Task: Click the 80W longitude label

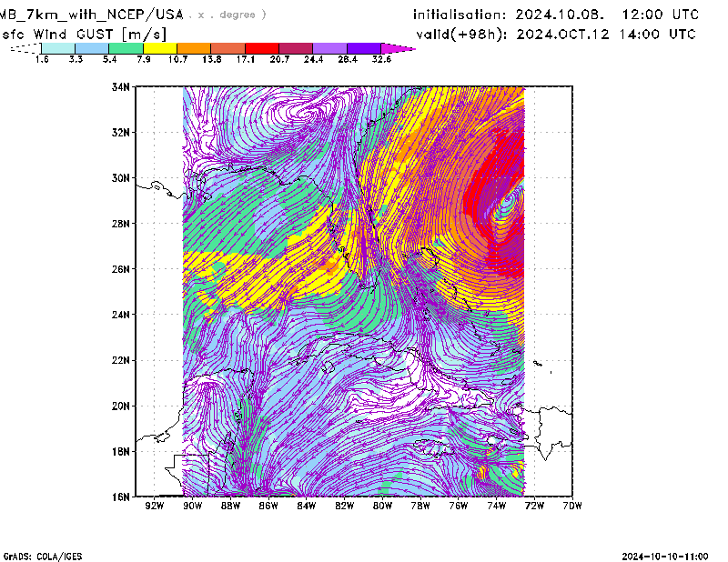Action: click(x=382, y=506)
